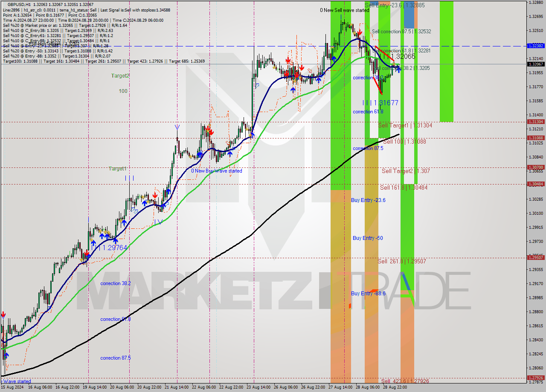Select the '0 New Buy Wave started' label

[x=217, y=171]
